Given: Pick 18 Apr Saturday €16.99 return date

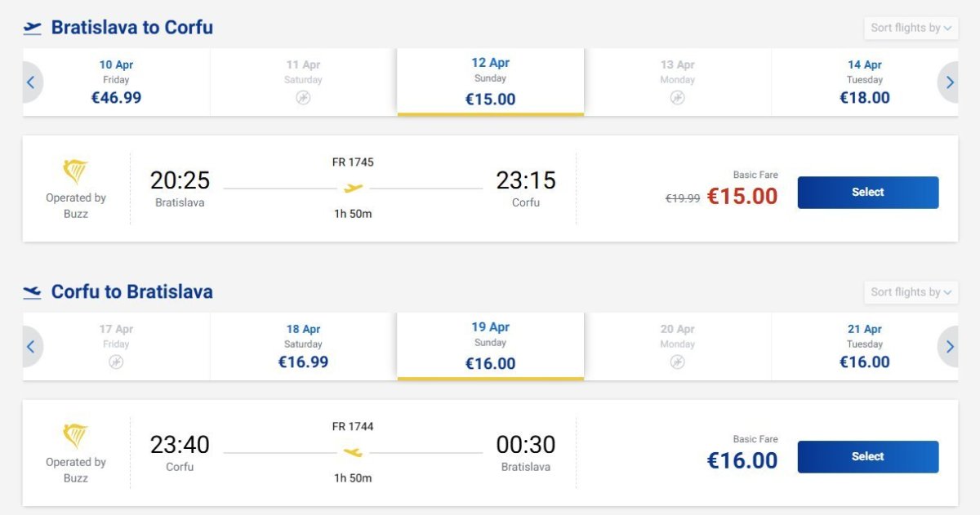Looking at the screenshot, I should 303,346.
